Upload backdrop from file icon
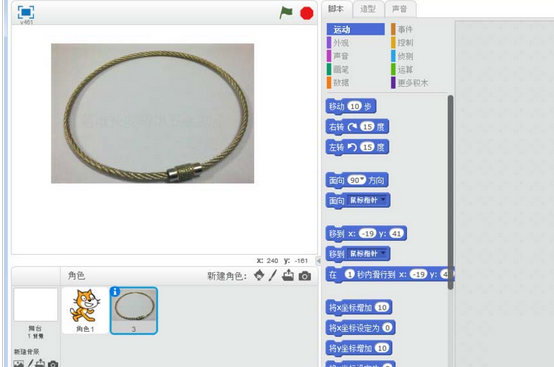554x367 pixels. pyautogui.click(x=40, y=363)
